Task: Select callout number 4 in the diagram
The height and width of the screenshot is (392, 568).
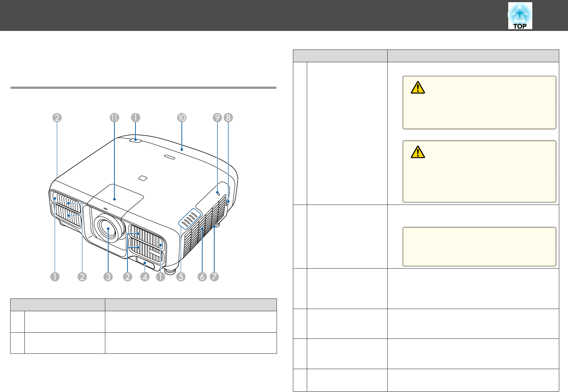Action: (x=145, y=277)
